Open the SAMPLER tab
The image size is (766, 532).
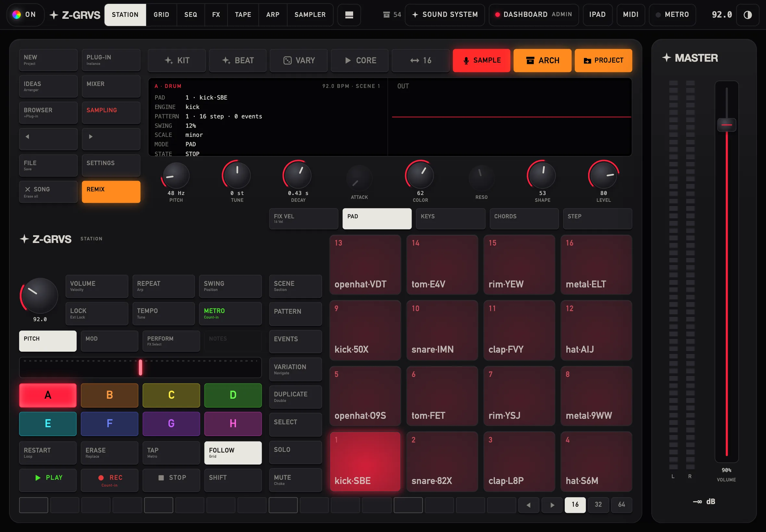coord(310,15)
